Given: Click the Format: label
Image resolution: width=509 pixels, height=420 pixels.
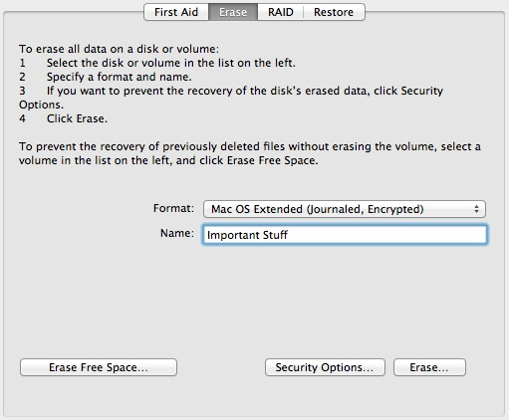Looking at the screenshot, I should click(173, 208).
